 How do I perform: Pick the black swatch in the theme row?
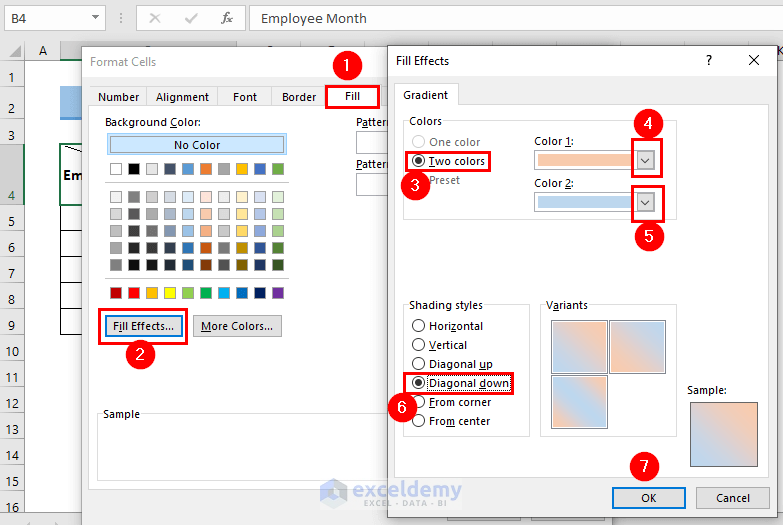tap(134, 169)
